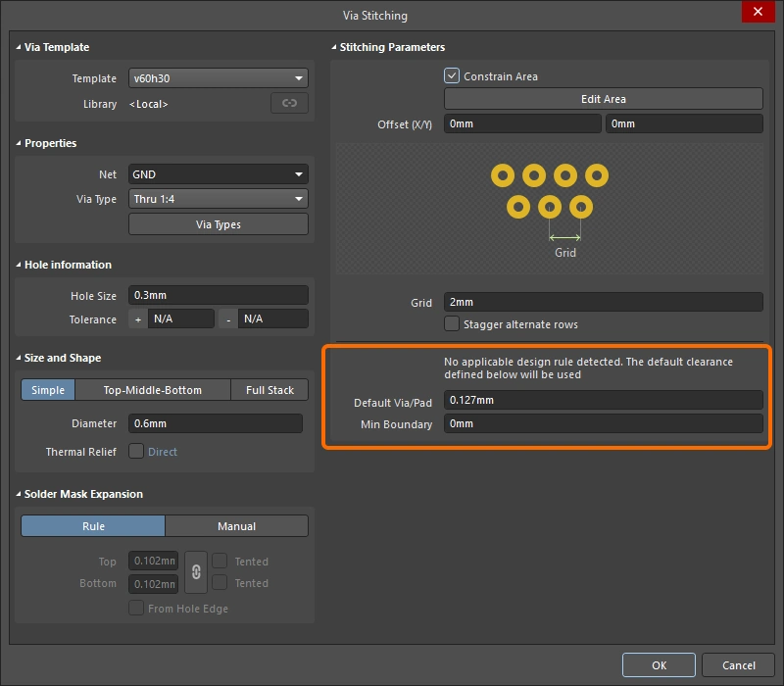
Task: Check the Thermal Relief Direct checkbox
Action: coord(136,452)
